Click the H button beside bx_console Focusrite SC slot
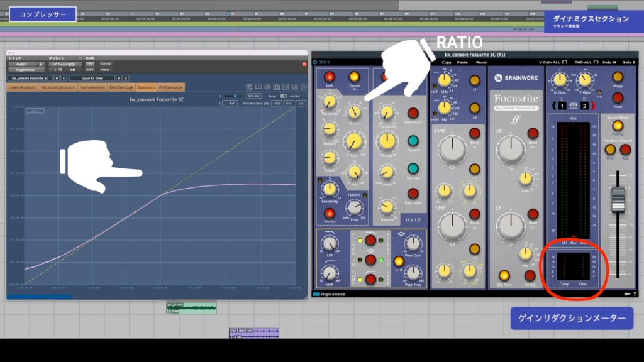 click(57, 78)
